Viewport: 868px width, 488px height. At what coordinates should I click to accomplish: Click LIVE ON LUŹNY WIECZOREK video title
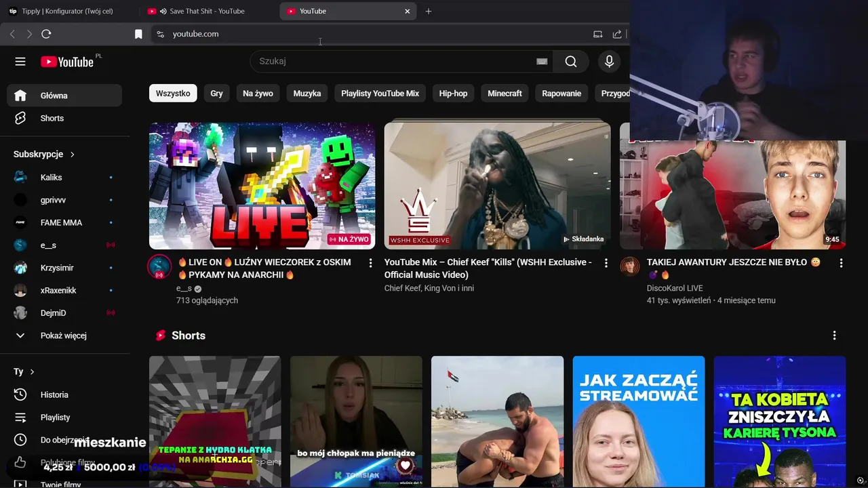264,268
